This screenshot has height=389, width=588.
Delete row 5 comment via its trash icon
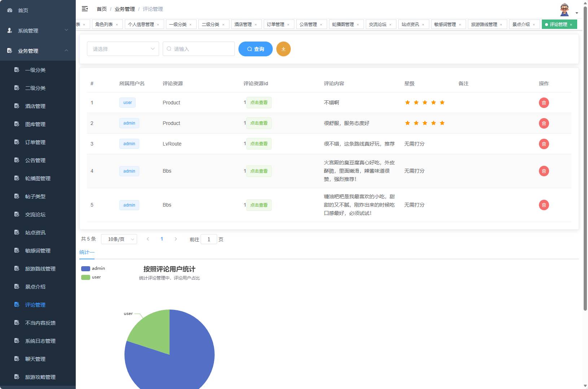544,205
